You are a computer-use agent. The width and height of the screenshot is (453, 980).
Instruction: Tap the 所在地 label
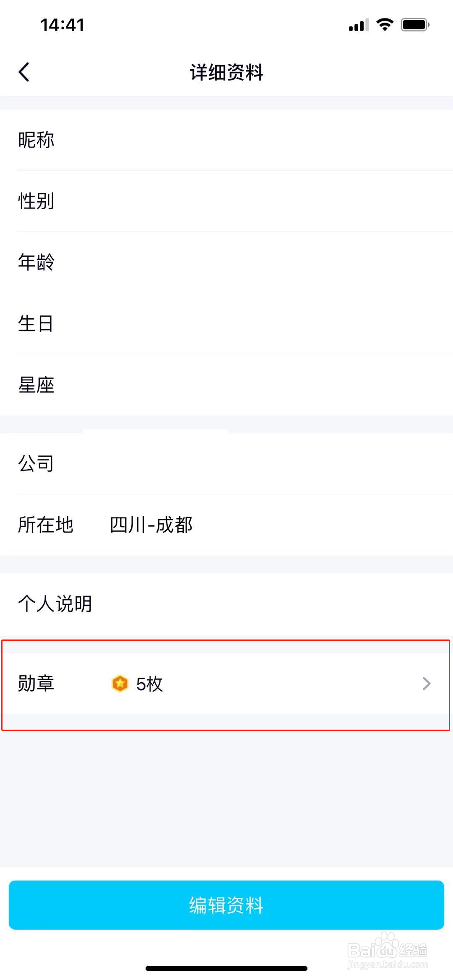[46, 525]
